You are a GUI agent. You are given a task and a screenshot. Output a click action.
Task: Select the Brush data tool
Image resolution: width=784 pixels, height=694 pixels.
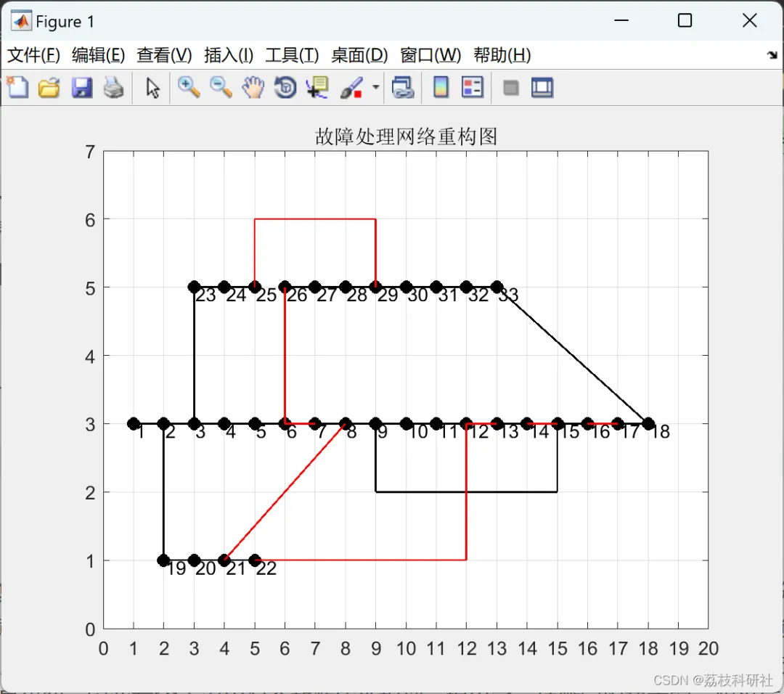click(x=351, y=88)
